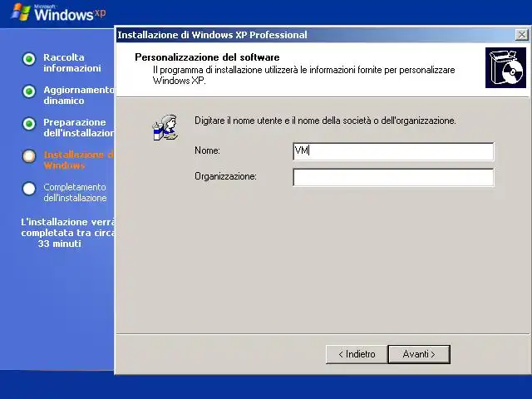Screen dimensions: 532x399
Task: Click the dialog title bar text
Action: pyautogui.click(x=212, y=35)
